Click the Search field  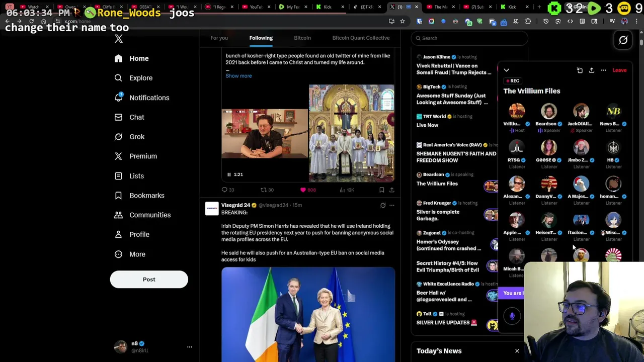469,38
